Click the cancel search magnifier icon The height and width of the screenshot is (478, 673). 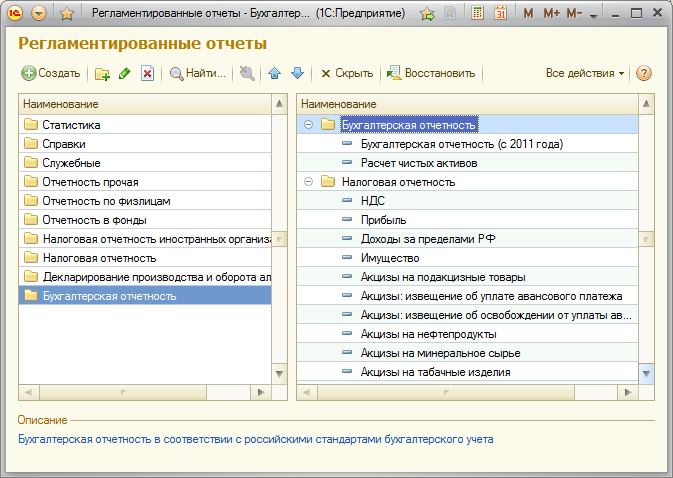pyautogui.click(x=247, y=73)
